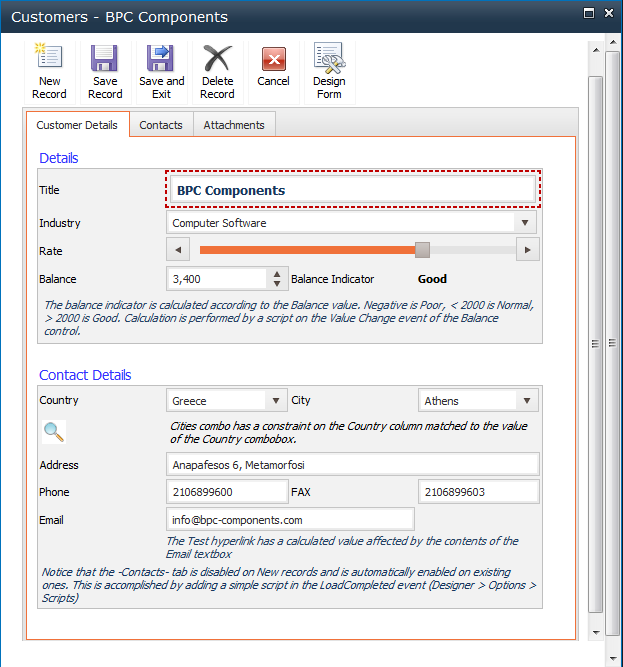Click the FAX field label
The height and width of the screenshot is (667, 623).
[301, 492]
